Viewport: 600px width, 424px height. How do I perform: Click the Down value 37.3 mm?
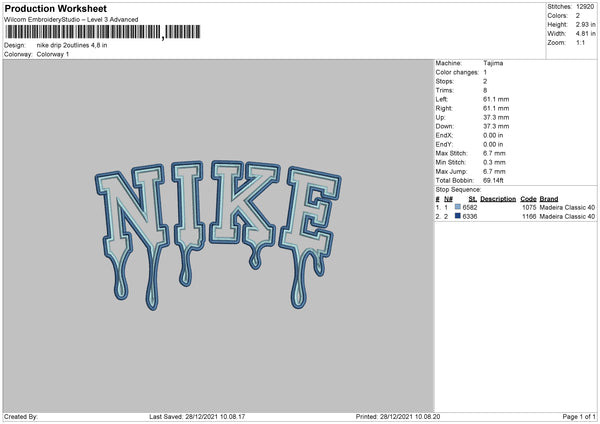pos(496,126)
